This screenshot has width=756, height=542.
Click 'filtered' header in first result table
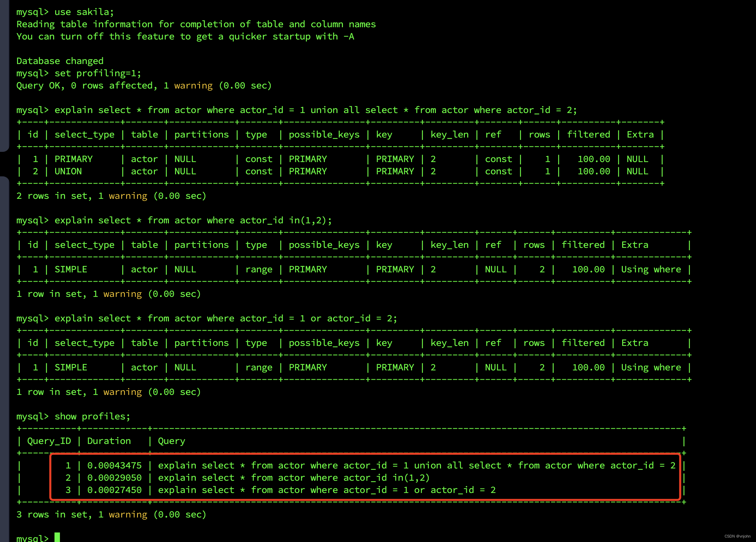[588, 134]
